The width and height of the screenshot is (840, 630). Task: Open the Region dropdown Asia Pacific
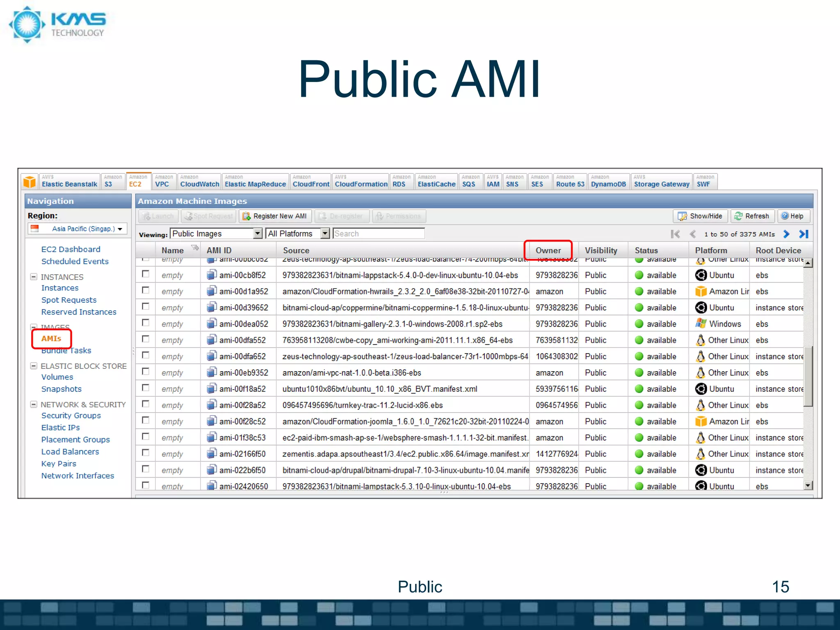click(x=78, y=228)
